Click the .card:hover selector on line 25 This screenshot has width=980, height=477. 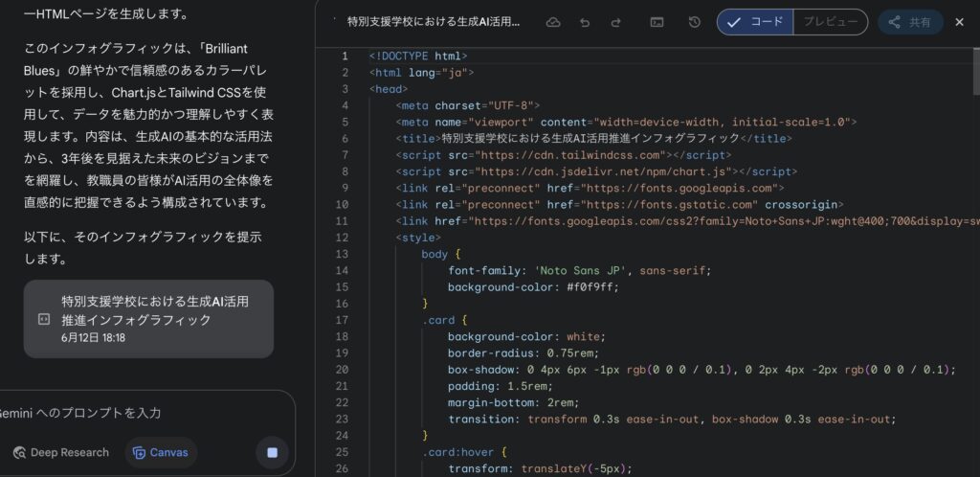pos(457,452)
